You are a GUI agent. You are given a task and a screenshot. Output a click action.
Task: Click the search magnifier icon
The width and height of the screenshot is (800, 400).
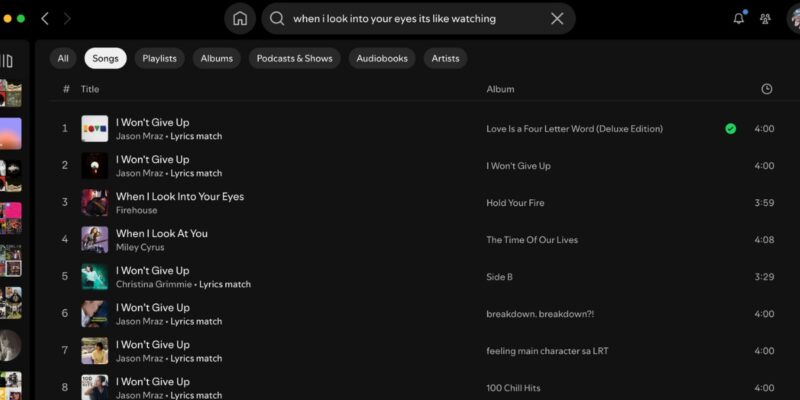tap(277, 19)
